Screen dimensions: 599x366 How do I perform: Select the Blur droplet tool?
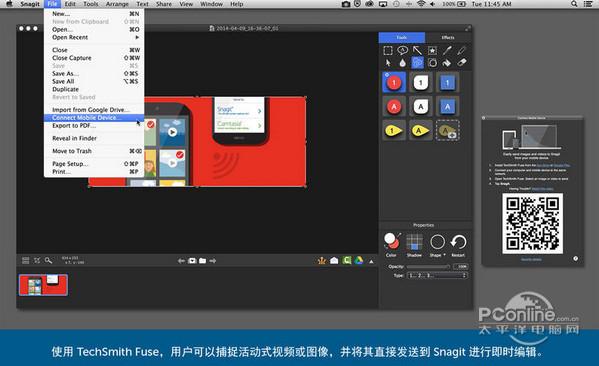tap(402, 63)
